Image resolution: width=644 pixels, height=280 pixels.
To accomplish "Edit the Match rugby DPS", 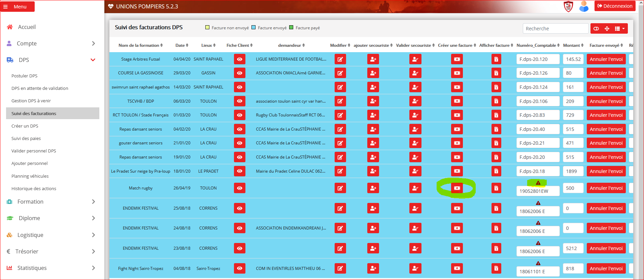I will [x=340, y=188].
